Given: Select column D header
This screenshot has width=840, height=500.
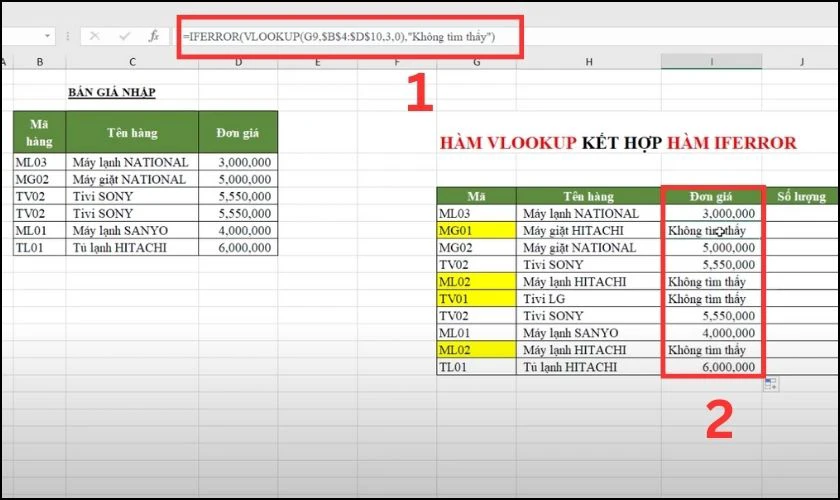Looking at the screenshot, I should [x=238, y=62].
